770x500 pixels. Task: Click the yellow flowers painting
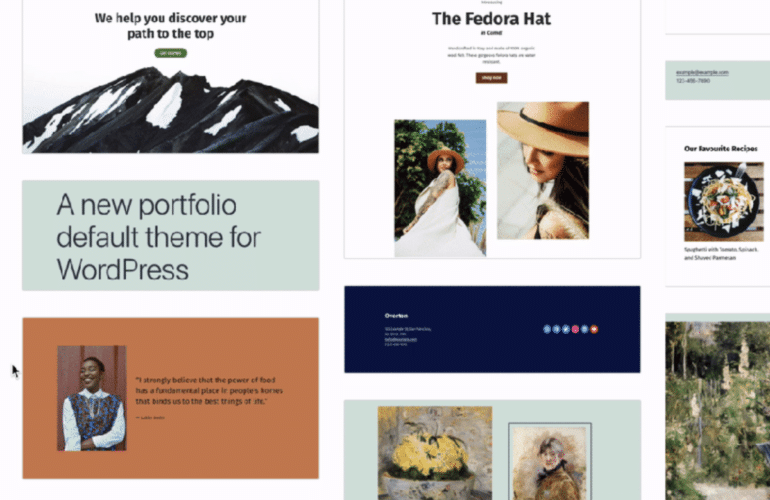(x=435, y=453)
